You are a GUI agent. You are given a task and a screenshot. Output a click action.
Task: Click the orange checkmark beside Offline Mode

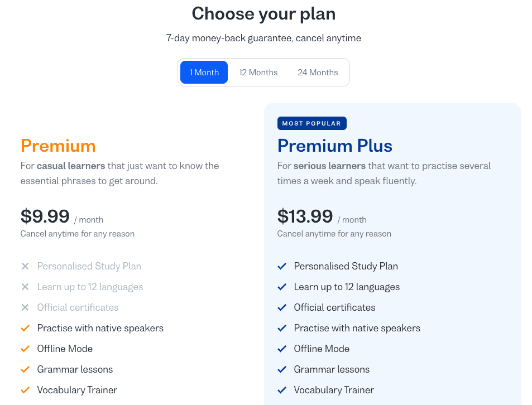pyautogui.click(x=25, y=349)
